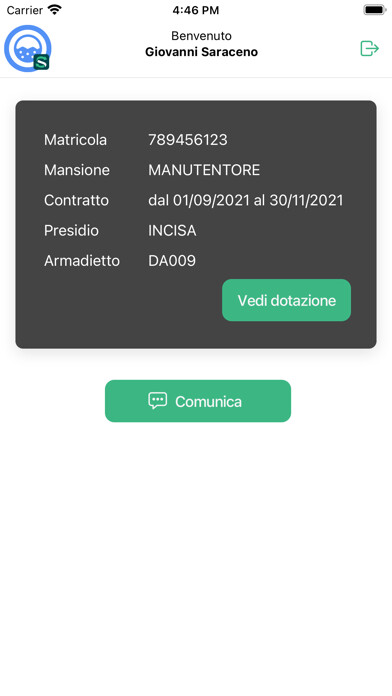This screenshot has width=392, height=696.
Task: Tap the Carrier text in status bar
Action: 25,10
